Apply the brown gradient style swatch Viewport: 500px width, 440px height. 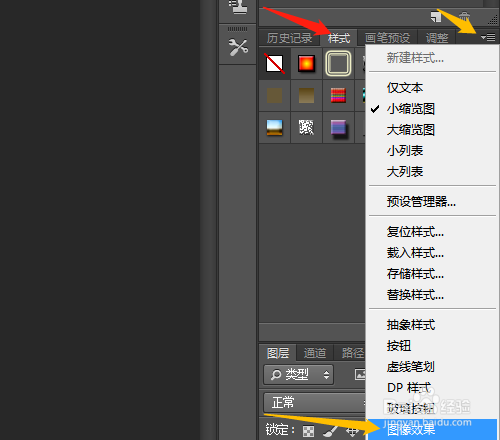[306, 95]
